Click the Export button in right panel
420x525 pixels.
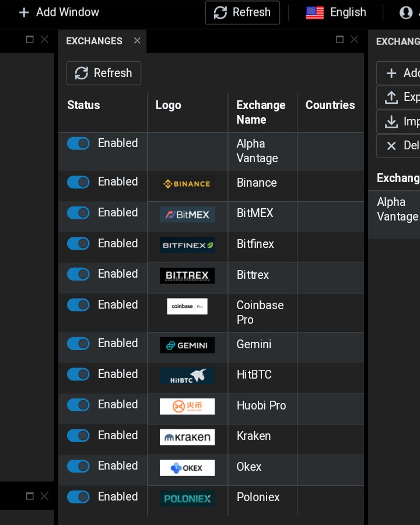(x=398, y=97)
